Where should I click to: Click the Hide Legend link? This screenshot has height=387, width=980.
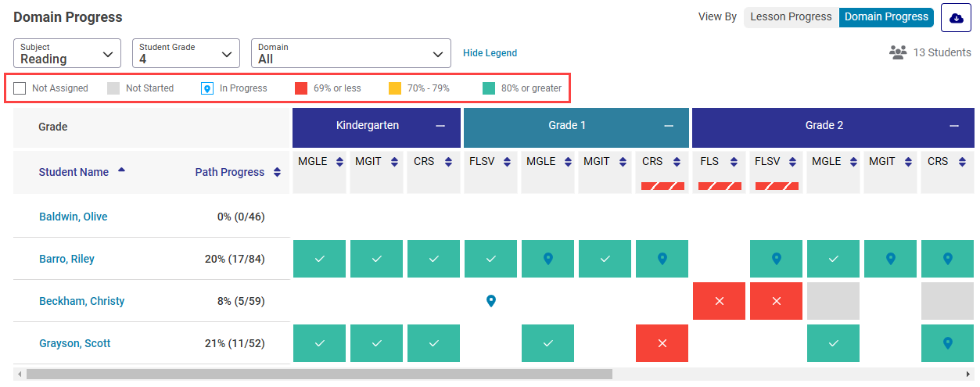(x=490, y=53)
